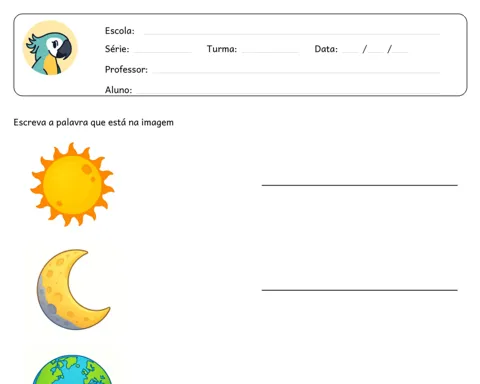480x384 pixels.
Task: Click the Série blank line
Action: click(163, 52)
